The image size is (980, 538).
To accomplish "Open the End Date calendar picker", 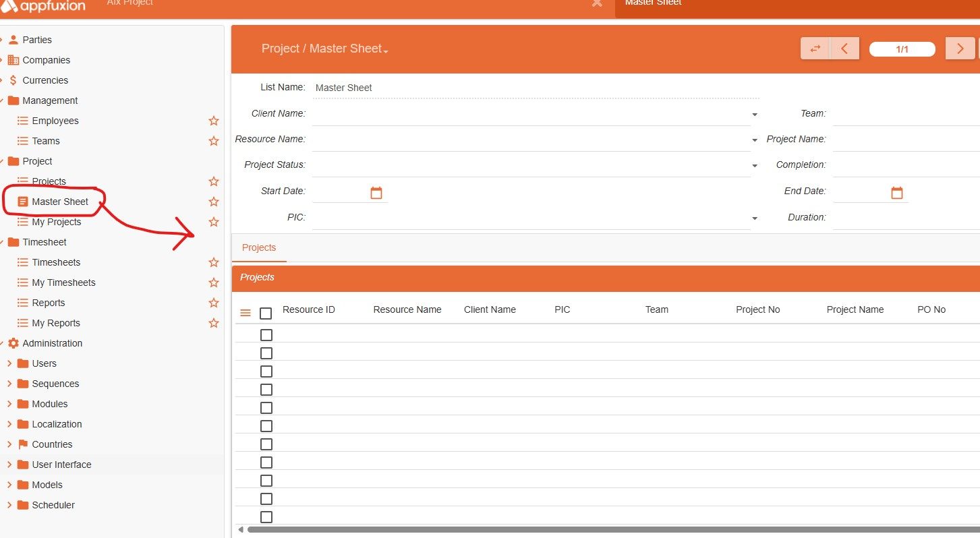I will [x=897, y=193].
